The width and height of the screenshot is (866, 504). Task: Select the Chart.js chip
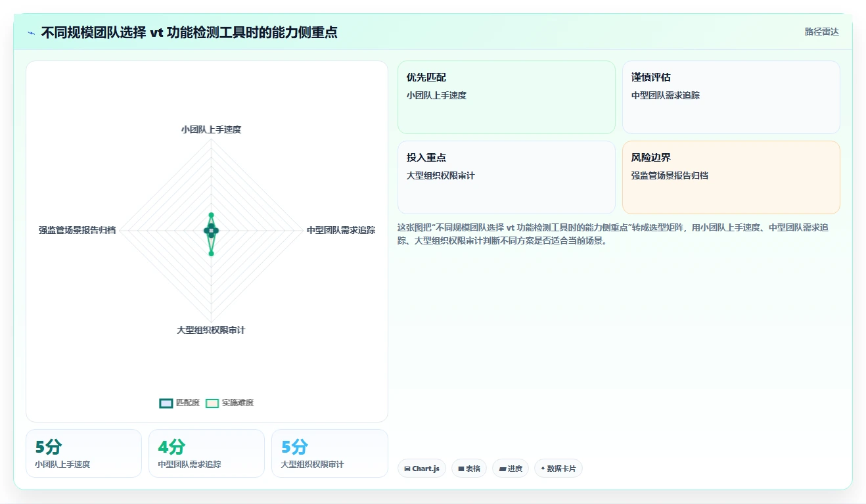422,469
